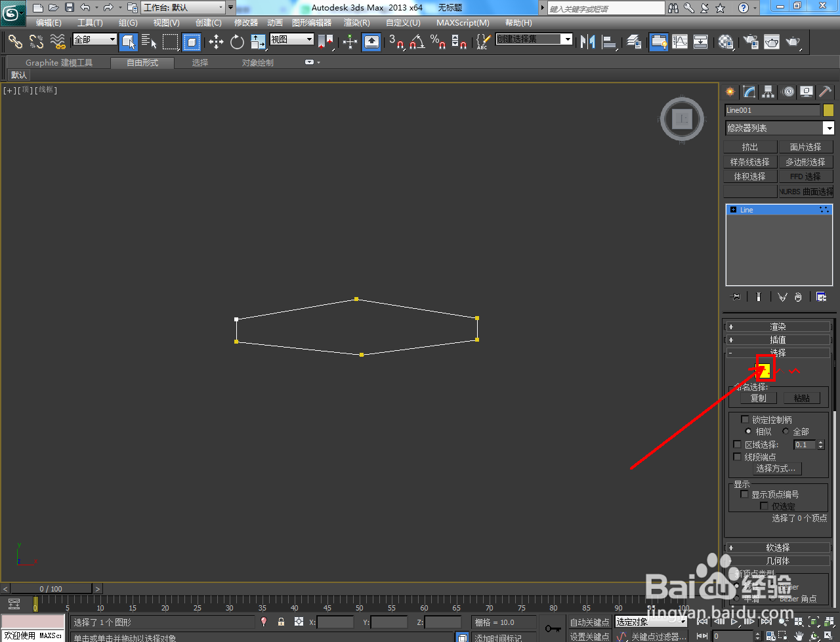This screenshot has width=840, height=642.
Task: Toggle Select and Manipulate tool
Action: 350,42
